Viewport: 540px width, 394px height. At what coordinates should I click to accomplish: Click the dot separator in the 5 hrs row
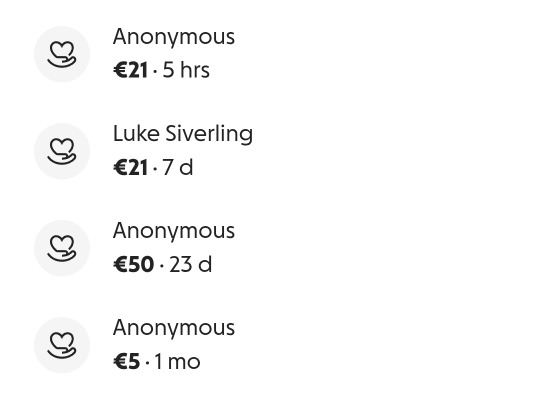pos(155,71)
